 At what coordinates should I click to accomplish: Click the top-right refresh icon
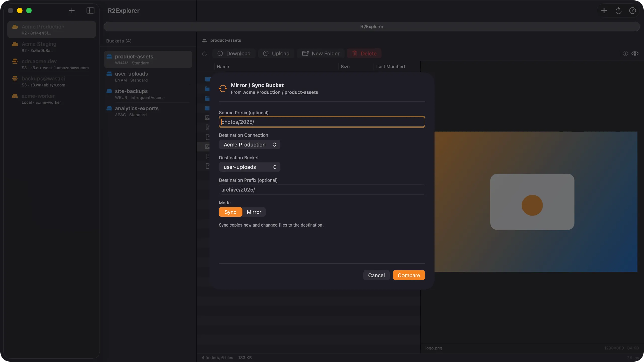[618, 11]
